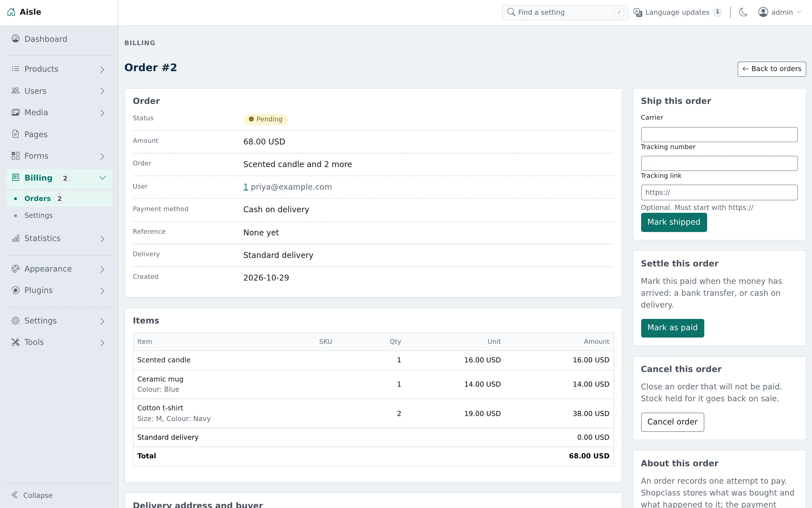Click the search magnifier icon
Screen dimensions: 812x508
pyautogui.click(x=511, y=12)
